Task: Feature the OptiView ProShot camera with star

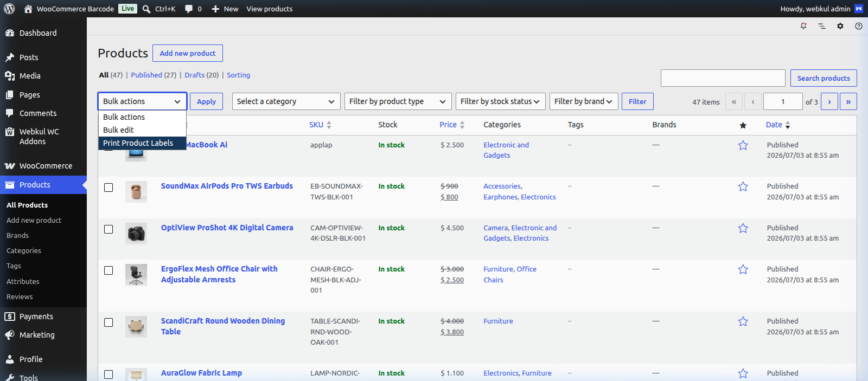Action: click(x=743, y=228)
